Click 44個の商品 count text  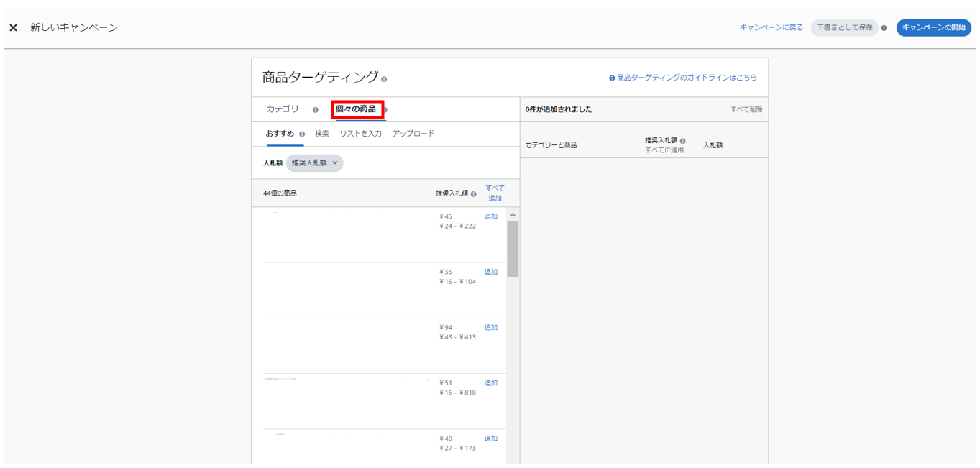280,193
